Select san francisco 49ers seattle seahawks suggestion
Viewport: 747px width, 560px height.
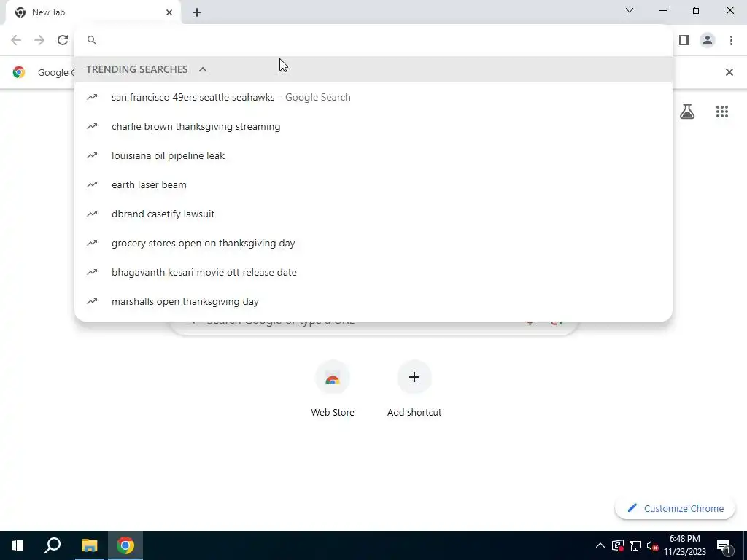pyautogui.click(x=373, y=97)
